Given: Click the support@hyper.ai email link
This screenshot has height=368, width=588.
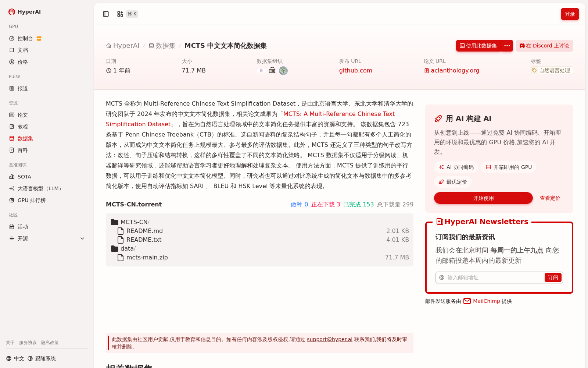Looking at the screenshot, I should [x=330, y=339].
